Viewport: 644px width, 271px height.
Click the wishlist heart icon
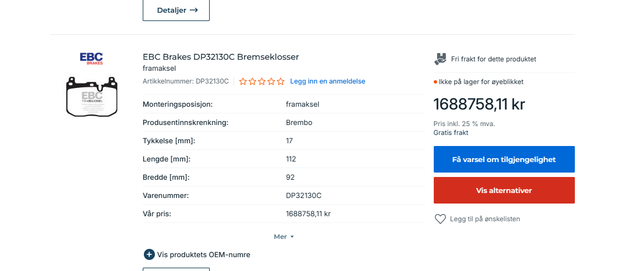pyautogui.click(x=440, y=219)
